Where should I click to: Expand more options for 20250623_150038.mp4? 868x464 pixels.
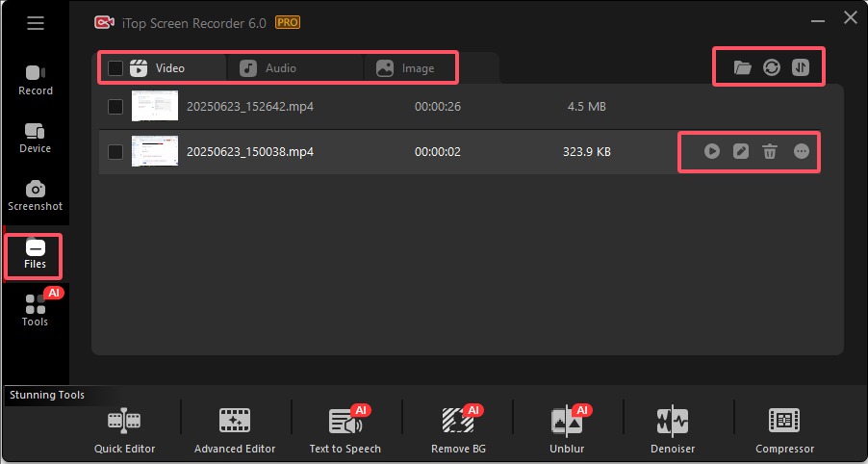(x=802, y=151)
